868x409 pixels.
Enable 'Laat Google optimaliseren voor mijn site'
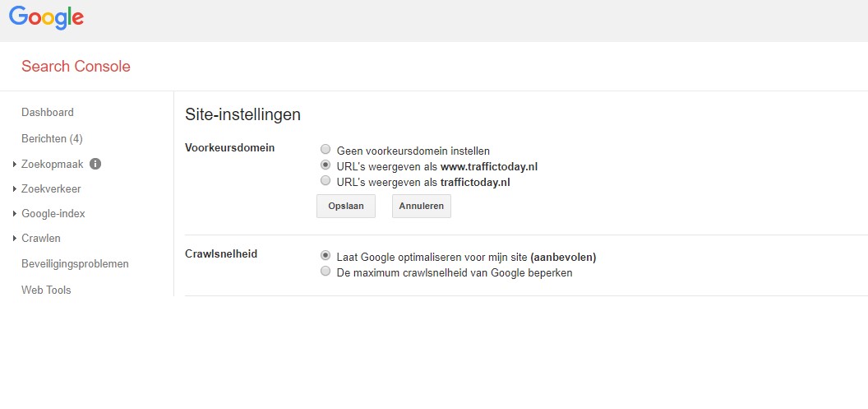click(x=325, y=257)
